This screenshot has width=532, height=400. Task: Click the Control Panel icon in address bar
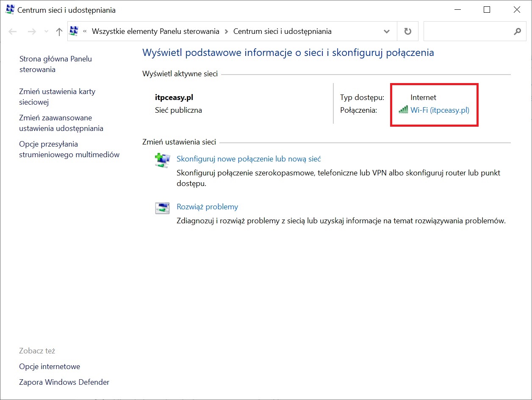pos(74,31)
